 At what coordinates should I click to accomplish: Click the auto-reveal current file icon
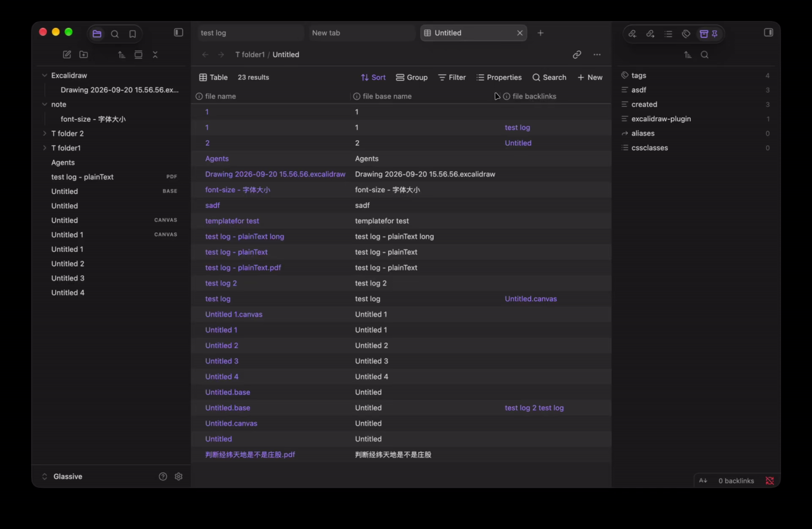(x=138, y=55)
